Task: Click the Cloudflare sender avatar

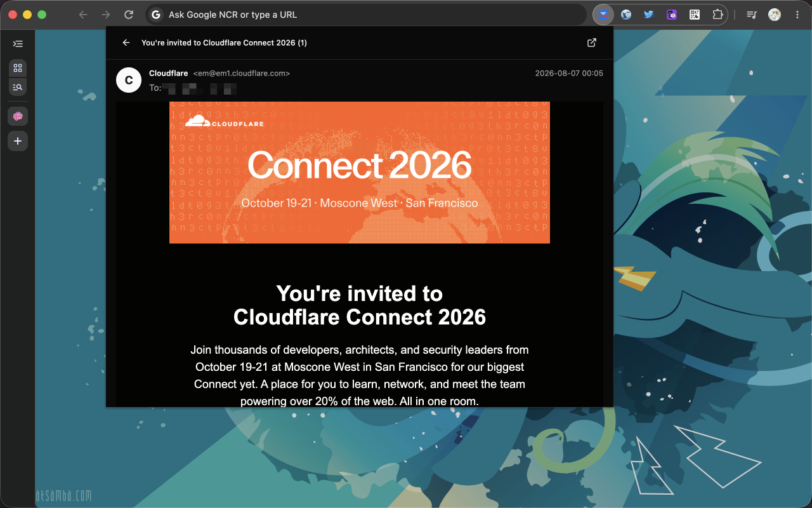Action: click(129, 80)
